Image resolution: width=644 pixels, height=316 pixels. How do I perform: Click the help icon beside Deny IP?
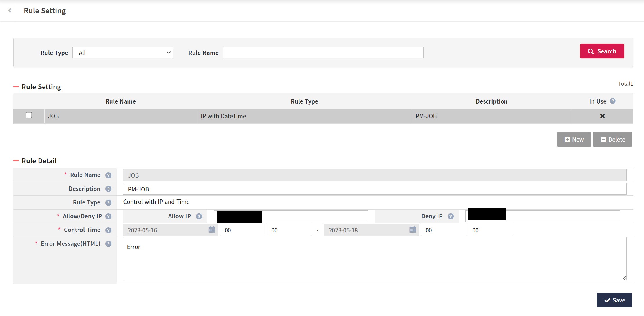(451, 216)
